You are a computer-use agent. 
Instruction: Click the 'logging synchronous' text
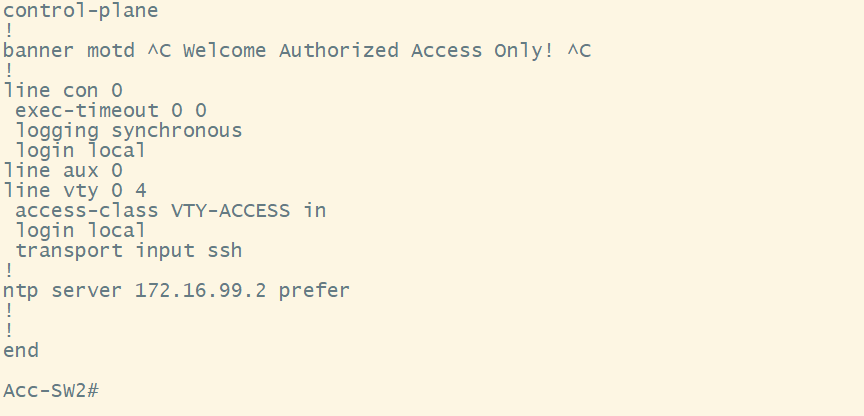tap(128, 131)
